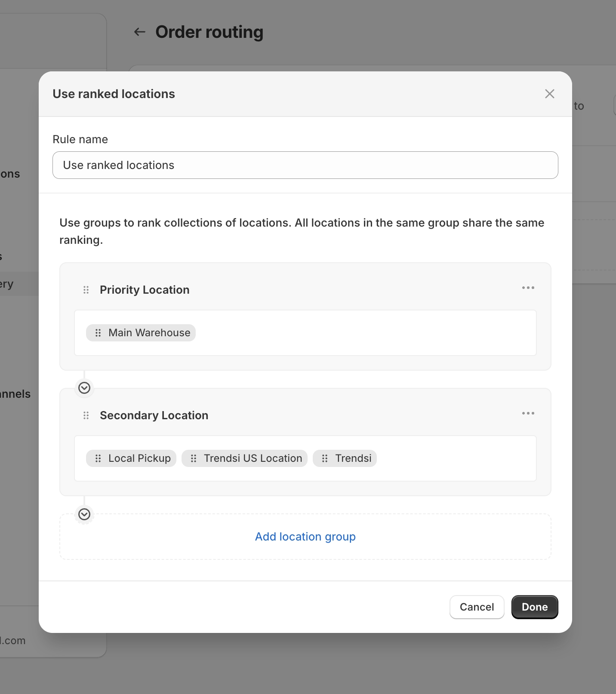Image resolution: width=616 pixels, height=694 pixels.
Task: Click the Main Warehouse drag handle
Action: pos(98,333)
